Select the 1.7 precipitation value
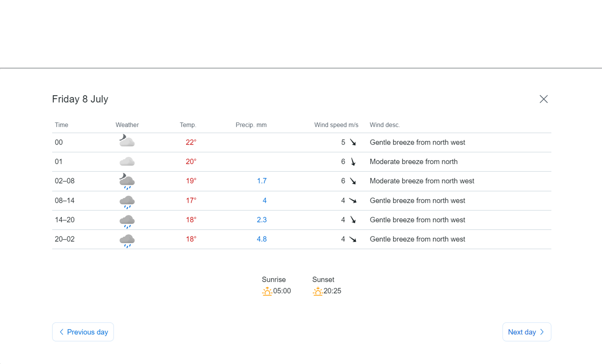602x364 pixels. pyautogui.click(x=262, y=181)
